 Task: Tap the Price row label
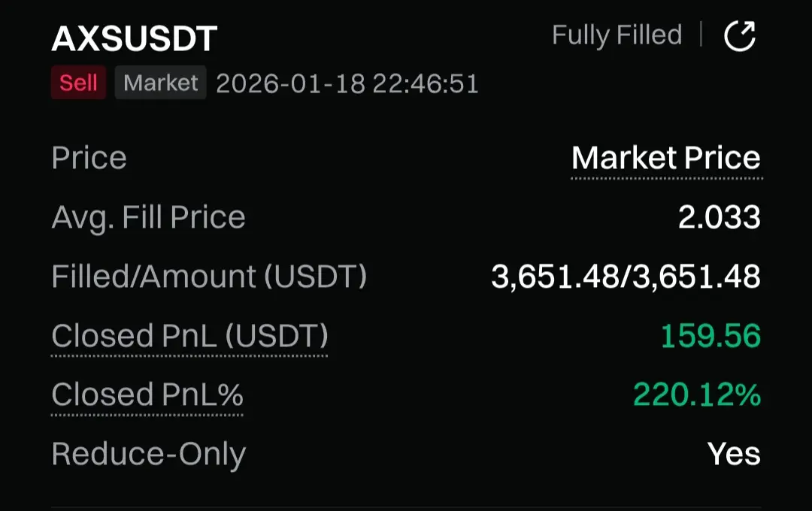(89, 159)
